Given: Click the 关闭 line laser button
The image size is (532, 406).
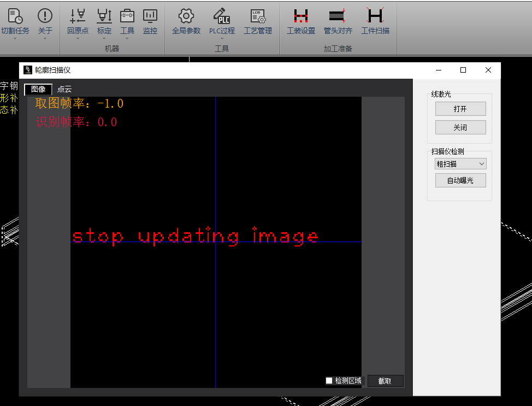Looking at the screenshot, I should [x=460, y=128].
